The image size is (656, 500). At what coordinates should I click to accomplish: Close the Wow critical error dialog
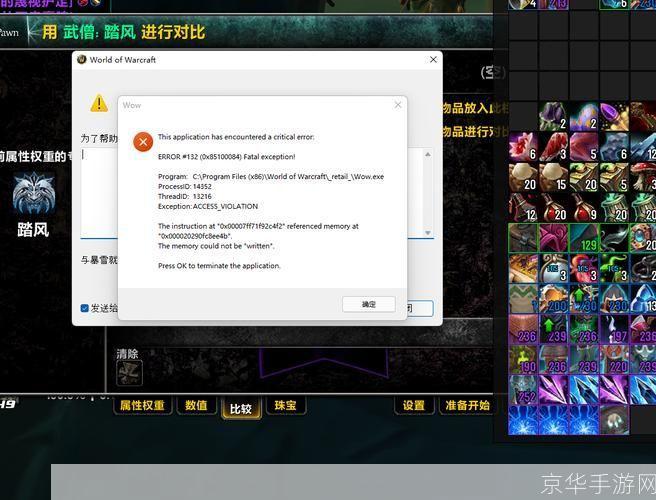click(398, 105)
